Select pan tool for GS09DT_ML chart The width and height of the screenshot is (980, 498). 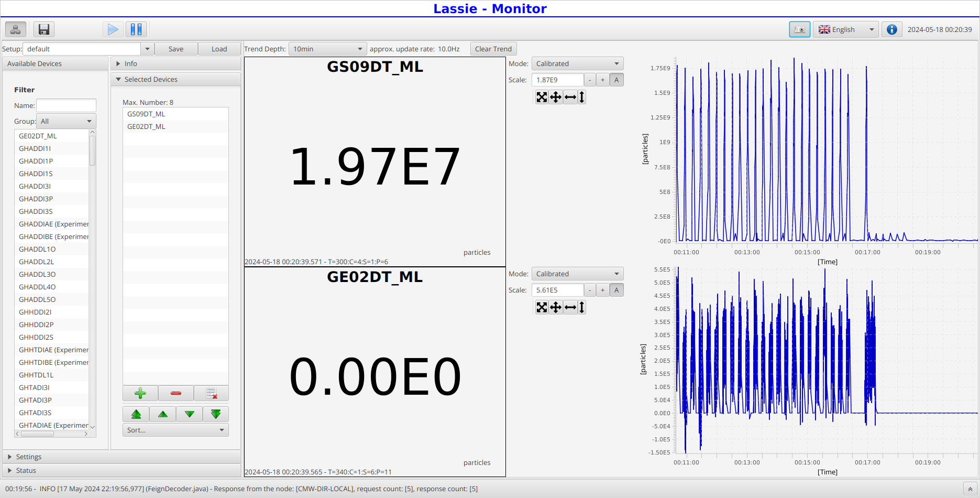(x=556, y=97)
